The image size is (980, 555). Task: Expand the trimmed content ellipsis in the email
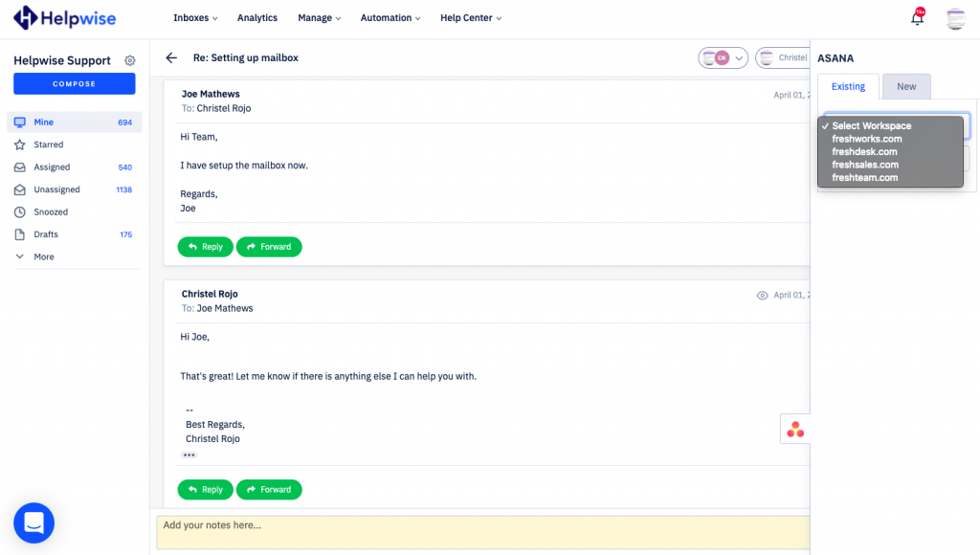point(189,455)
